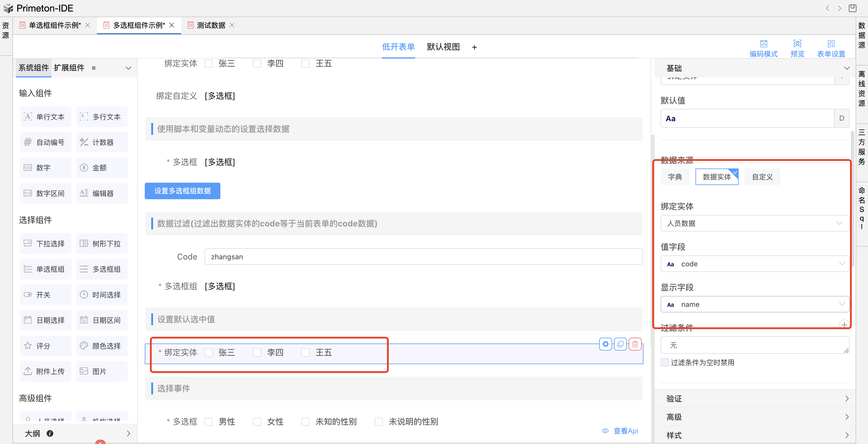The width and height of the screenshot is (868, 444).
Task: Click the gear settings icon on selected row
Action: (x=606, y=344)
